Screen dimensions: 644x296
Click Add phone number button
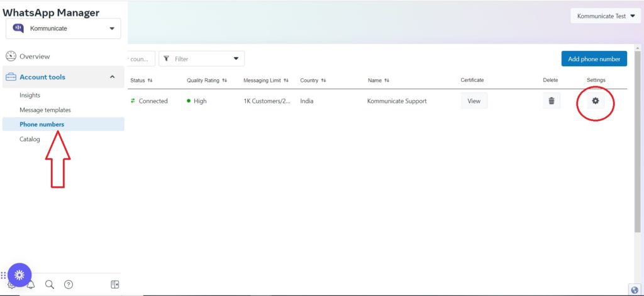(594, 59)
